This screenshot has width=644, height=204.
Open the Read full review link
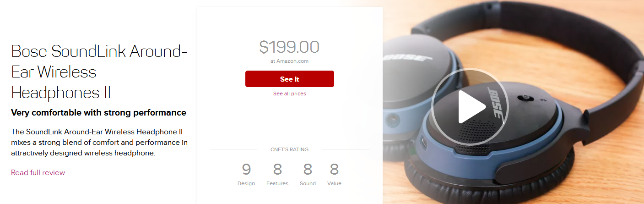click(38, 172)
